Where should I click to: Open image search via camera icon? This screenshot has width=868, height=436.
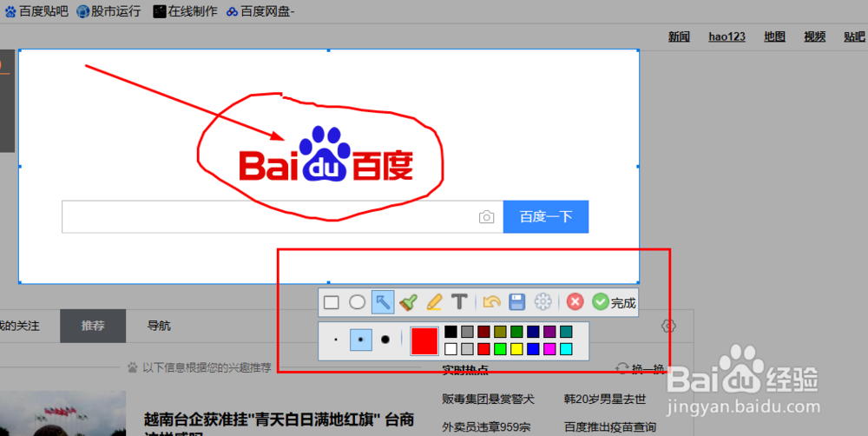pos(487,217)
